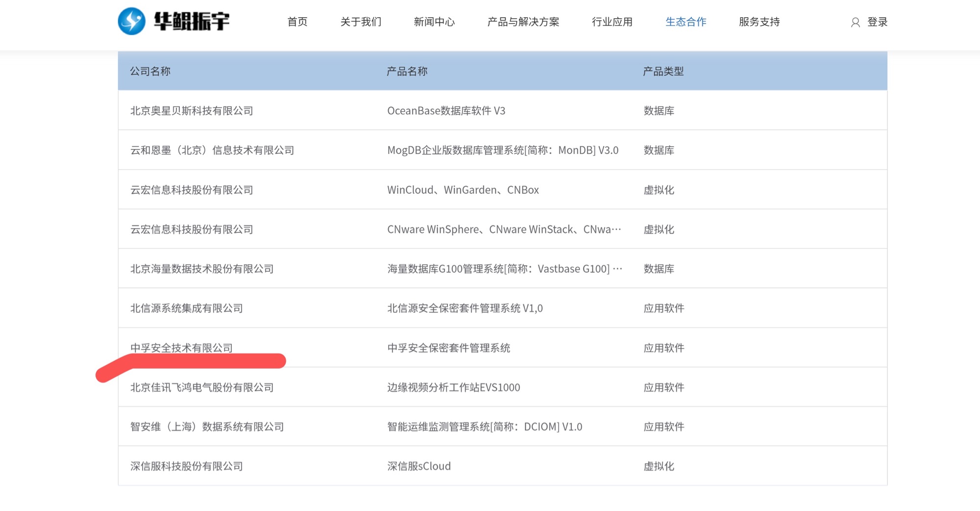
Task: Select 北京奥星贝斯科技有限公司 company cell
Action: tap(192, 111)
